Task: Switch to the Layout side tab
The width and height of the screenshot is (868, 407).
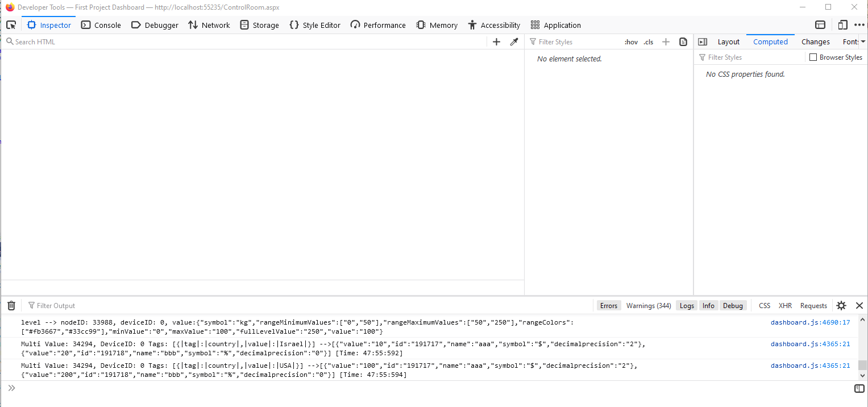Action: 728,41
